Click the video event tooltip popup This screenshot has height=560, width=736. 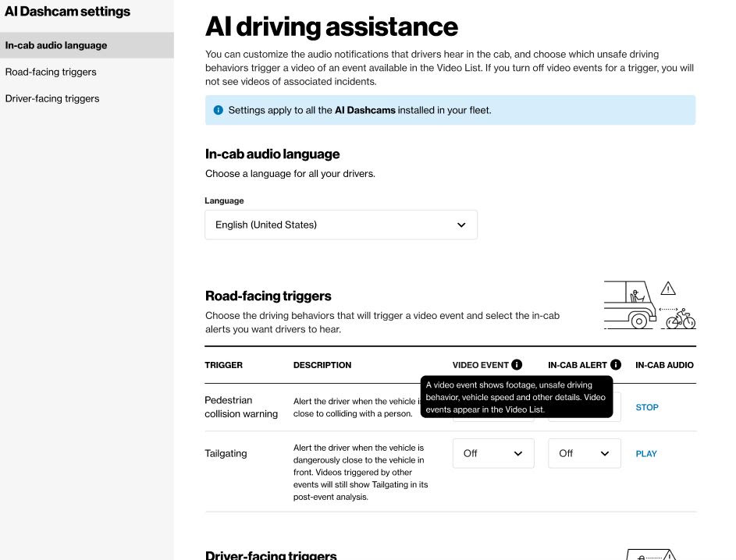517,397
